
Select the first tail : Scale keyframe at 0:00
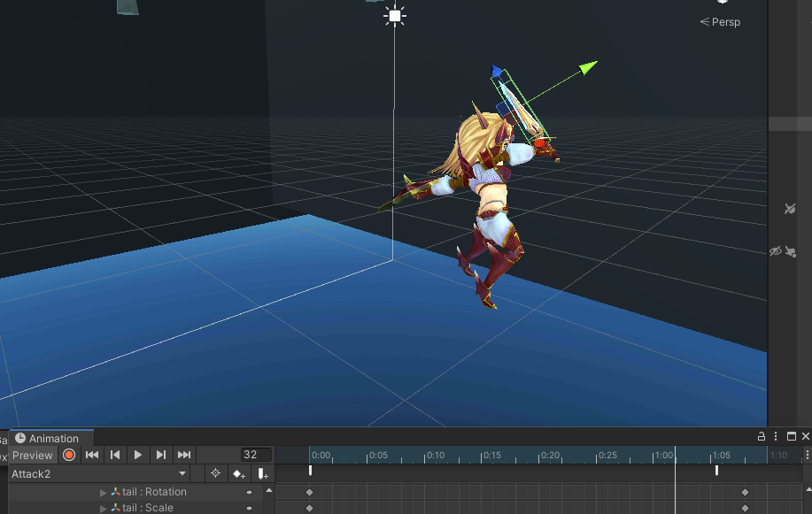(x=310, y=509)
